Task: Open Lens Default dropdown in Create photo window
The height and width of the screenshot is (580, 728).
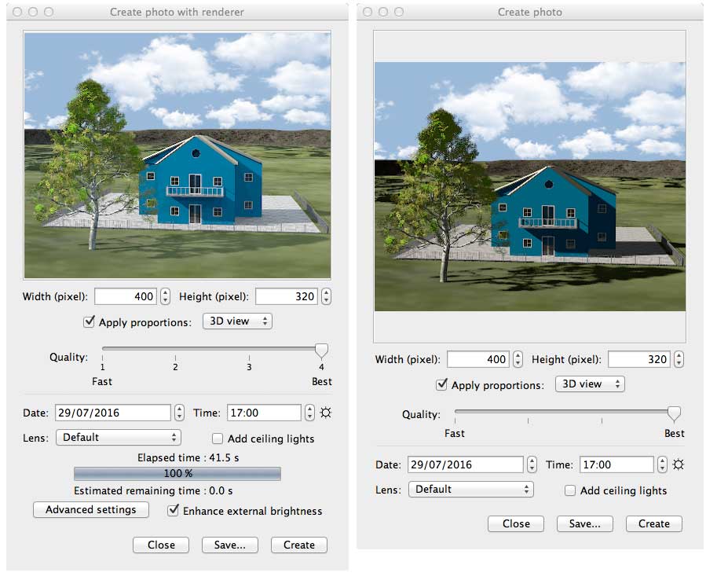Action: click(470, 490)
